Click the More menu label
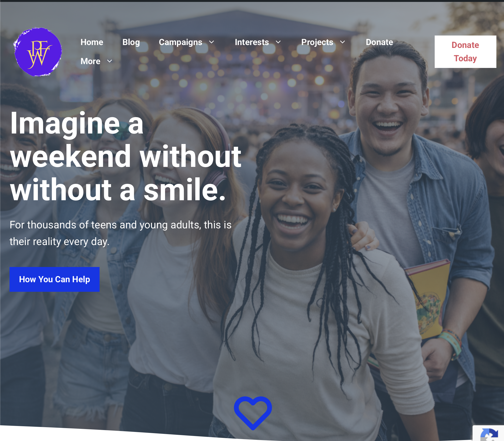 click(x=90, y=61)
